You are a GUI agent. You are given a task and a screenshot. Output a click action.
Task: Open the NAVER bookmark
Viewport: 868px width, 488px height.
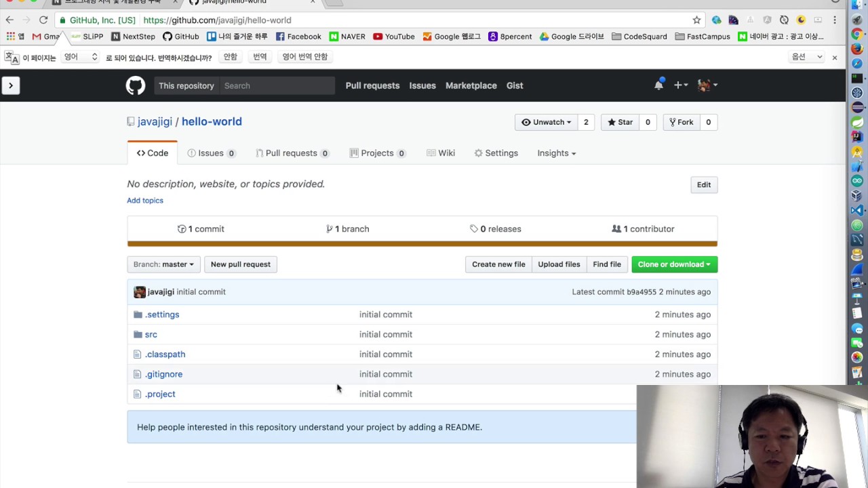[347, 37]
